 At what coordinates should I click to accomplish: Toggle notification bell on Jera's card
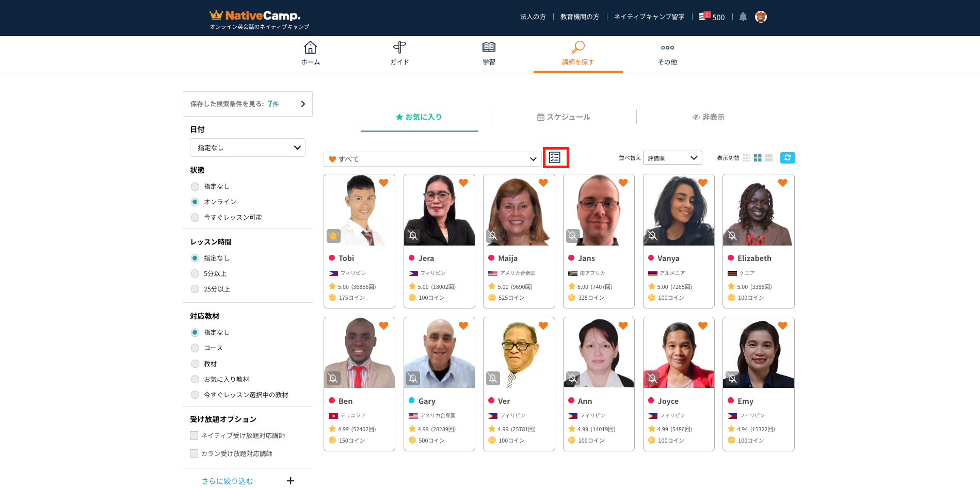413,236
